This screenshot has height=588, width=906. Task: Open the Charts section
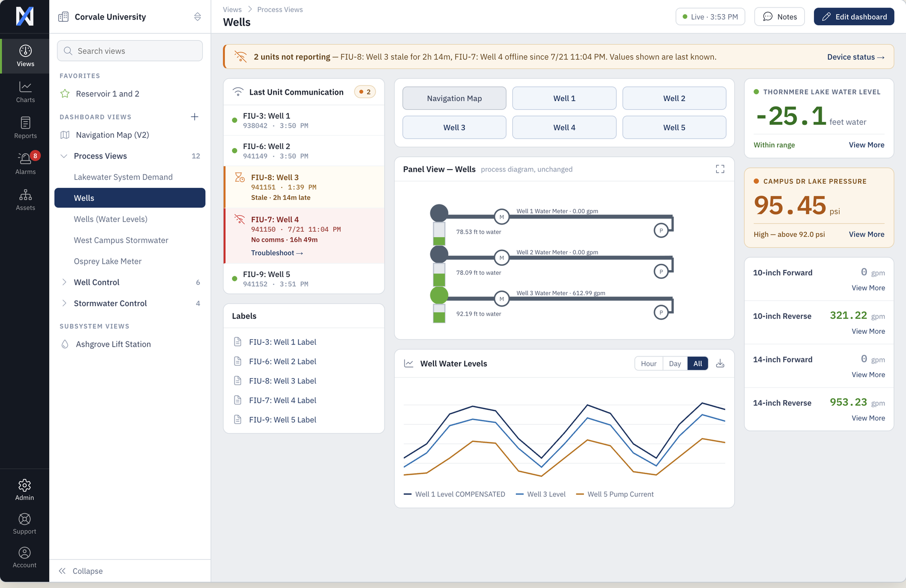(25, 92)
